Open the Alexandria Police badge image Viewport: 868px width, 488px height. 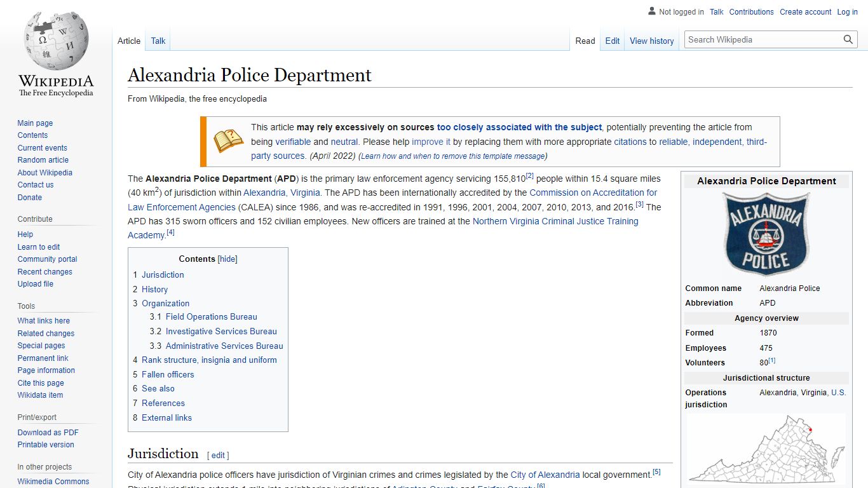coord(766,234)
